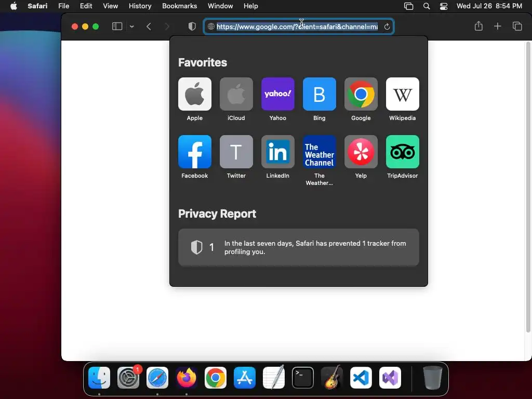This screenshot has width=532, height=399.
Task: Click the Favorites heading
Action: point(203,62)
